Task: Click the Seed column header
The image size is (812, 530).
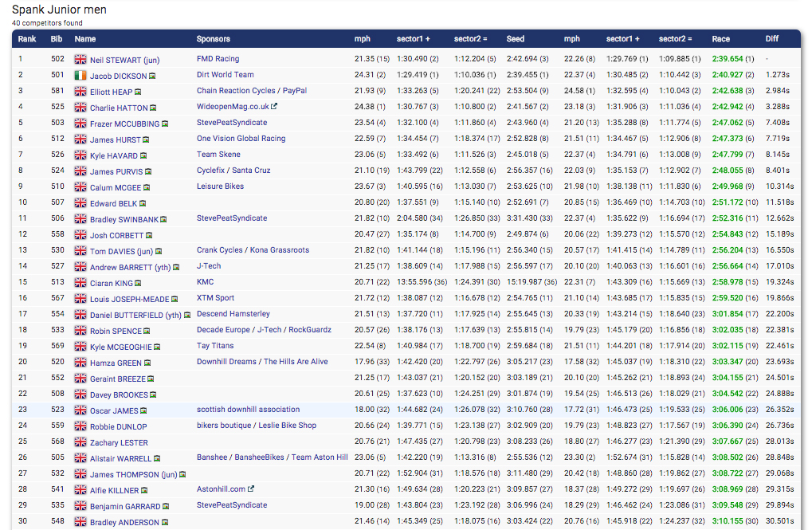Action: [515, 39]
